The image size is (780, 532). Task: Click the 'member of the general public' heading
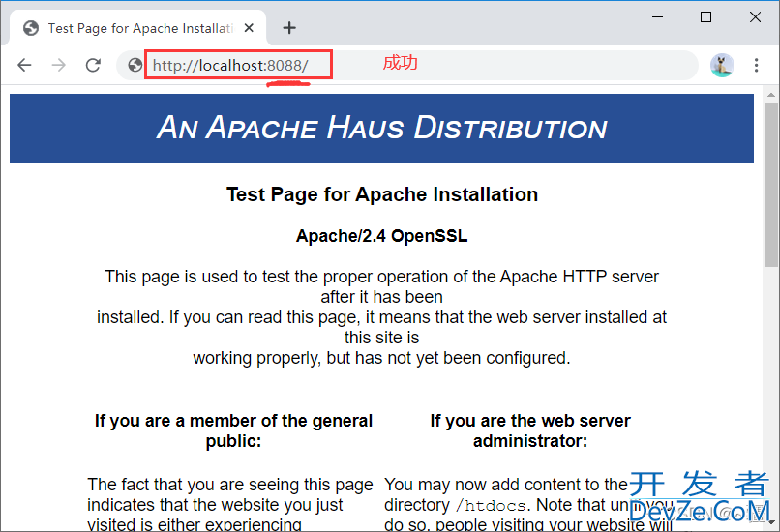point(233,430)
